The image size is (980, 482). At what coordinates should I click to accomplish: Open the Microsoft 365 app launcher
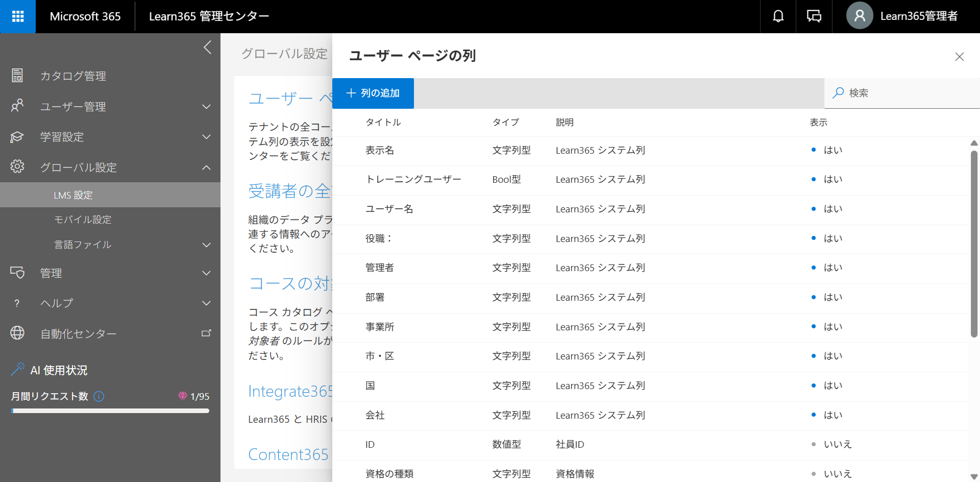[x=18, y=16]
